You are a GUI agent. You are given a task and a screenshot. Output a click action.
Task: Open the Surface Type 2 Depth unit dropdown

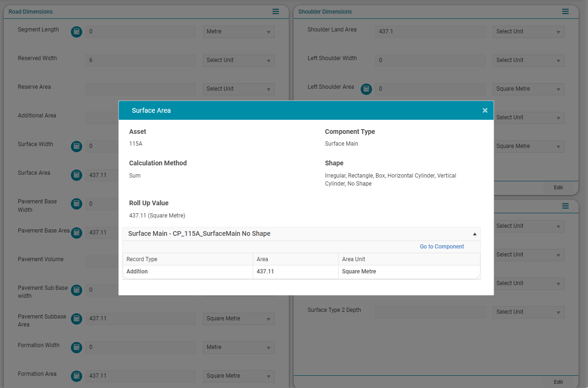pyautogui.click(x=528, y=312)
